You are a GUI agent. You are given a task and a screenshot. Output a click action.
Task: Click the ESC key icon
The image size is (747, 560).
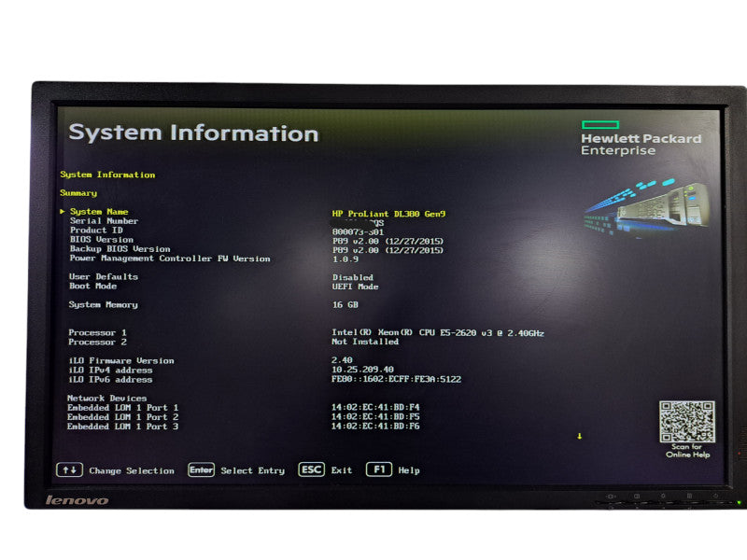pos(311,469)
